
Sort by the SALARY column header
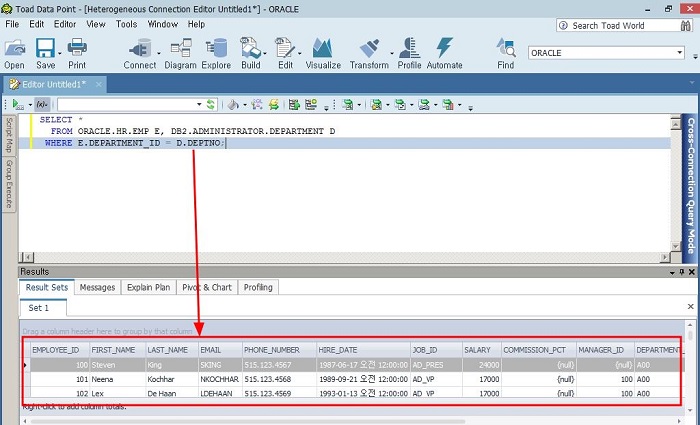478,350
